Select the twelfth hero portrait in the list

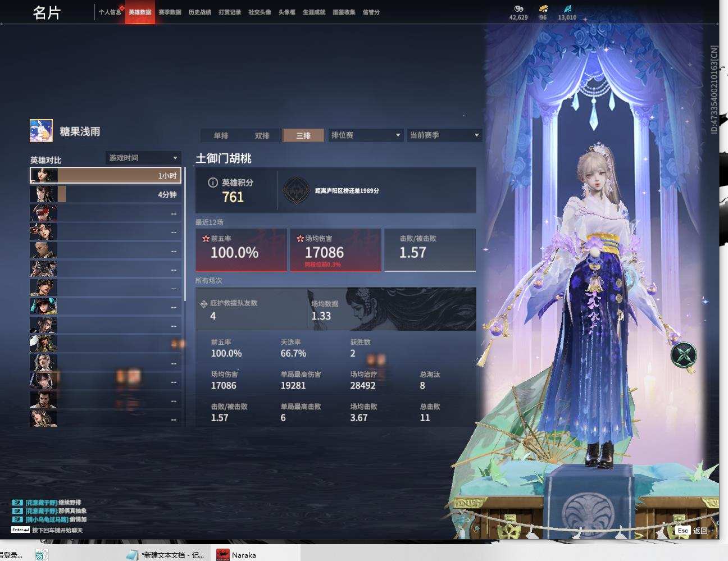pyautogui.click(x=43, y=381)
